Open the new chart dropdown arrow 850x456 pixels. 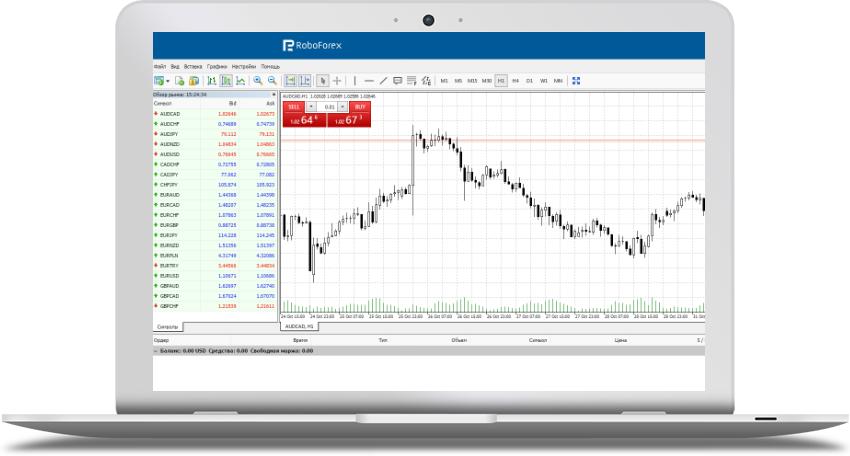tap(166, 80)
